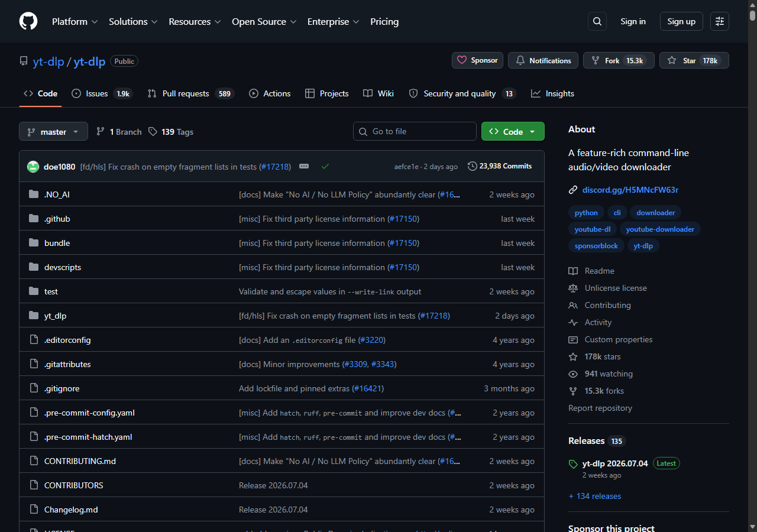757x532 pixels.
Task: View 23,938 Commits history
Action: (x=500, y=166)
